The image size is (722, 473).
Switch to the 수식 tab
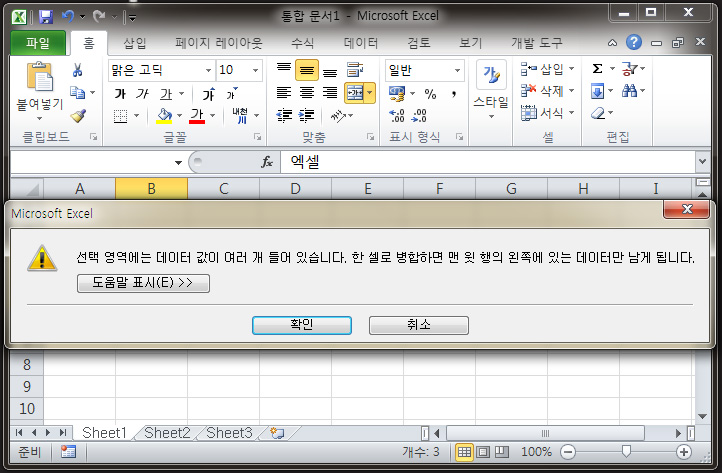(303, 43)
